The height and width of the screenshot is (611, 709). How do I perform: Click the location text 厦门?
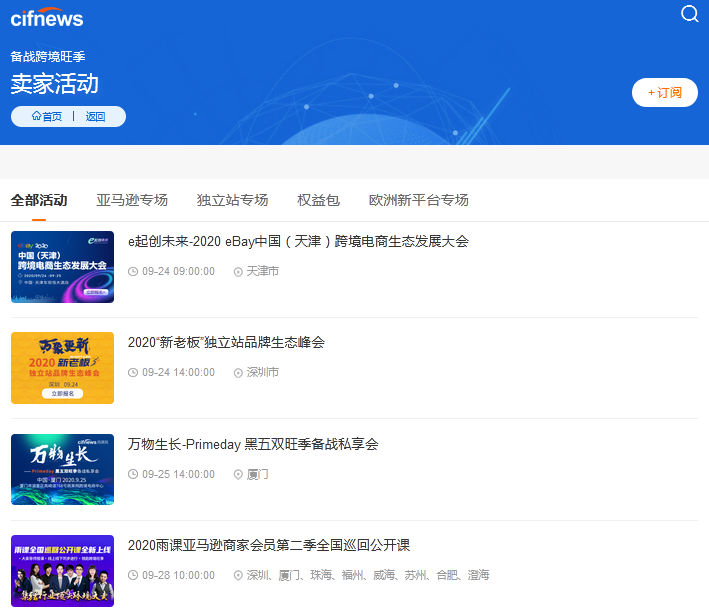(x=257, y=474)
